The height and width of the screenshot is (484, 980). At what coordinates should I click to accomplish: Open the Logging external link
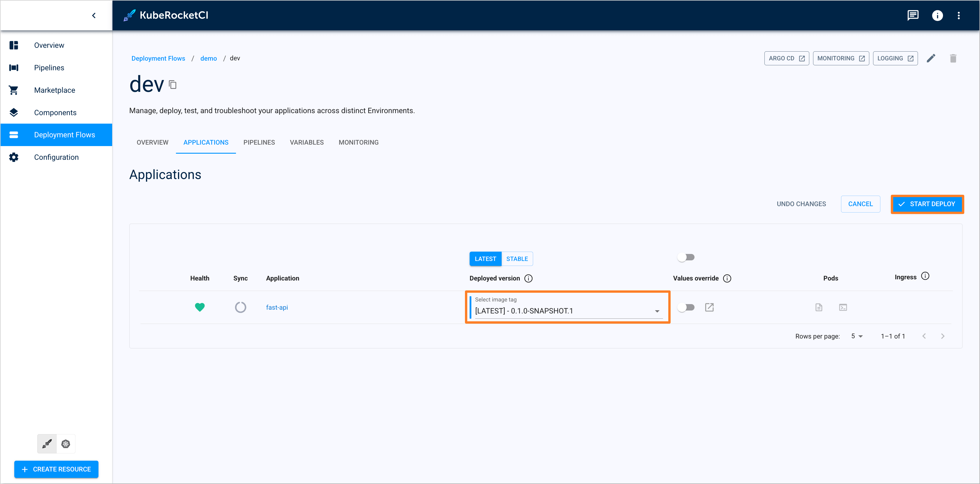(x=895, y=58)
